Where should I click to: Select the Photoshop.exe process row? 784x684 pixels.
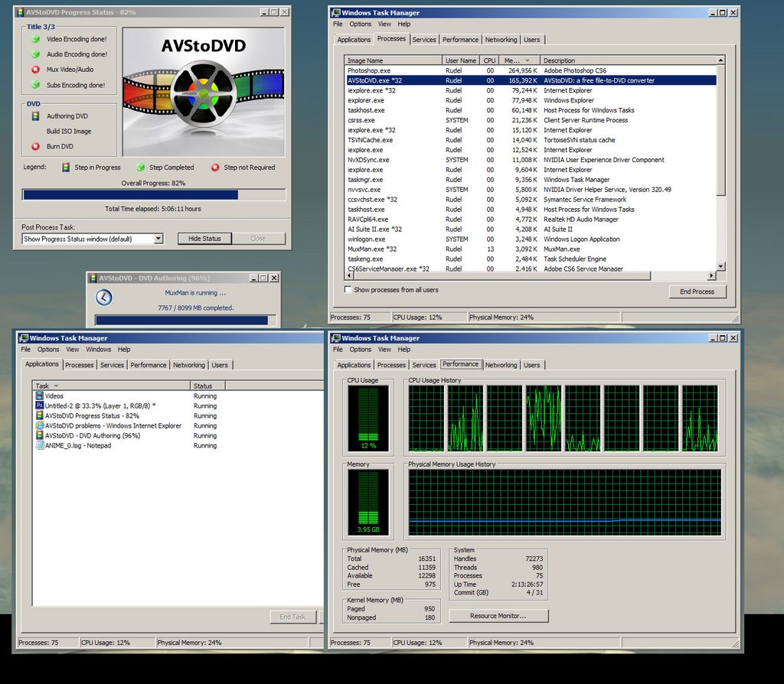[x=531, y=70]
